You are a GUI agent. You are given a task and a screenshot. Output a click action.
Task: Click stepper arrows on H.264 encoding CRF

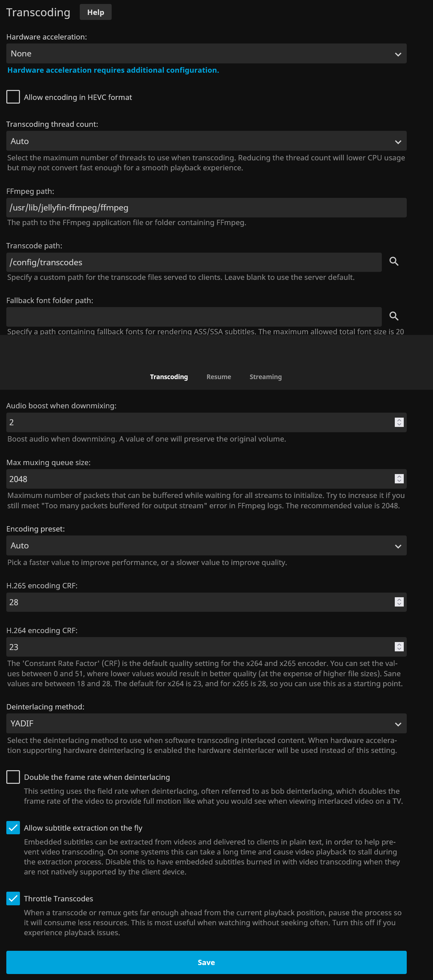point(399,647)
